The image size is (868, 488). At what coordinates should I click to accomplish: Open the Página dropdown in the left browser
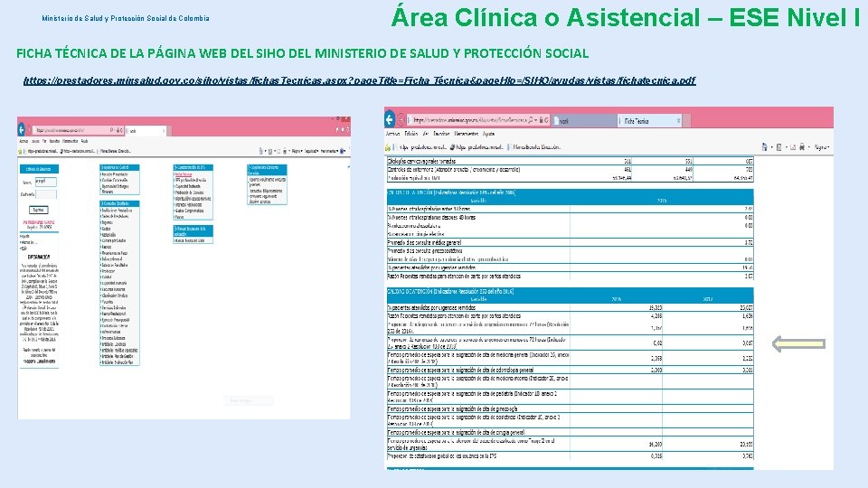297,151
